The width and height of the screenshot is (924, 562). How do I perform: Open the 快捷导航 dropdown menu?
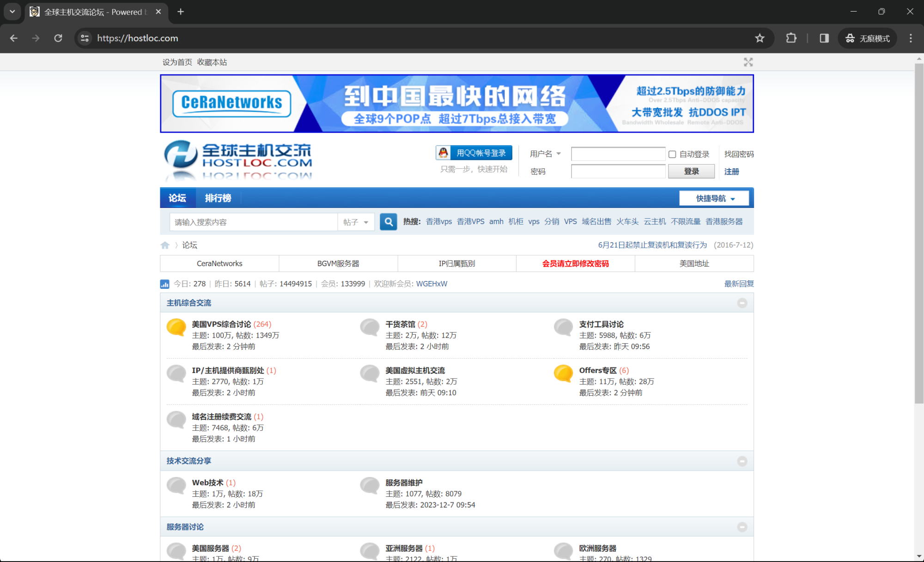click(x=713, y=198)
